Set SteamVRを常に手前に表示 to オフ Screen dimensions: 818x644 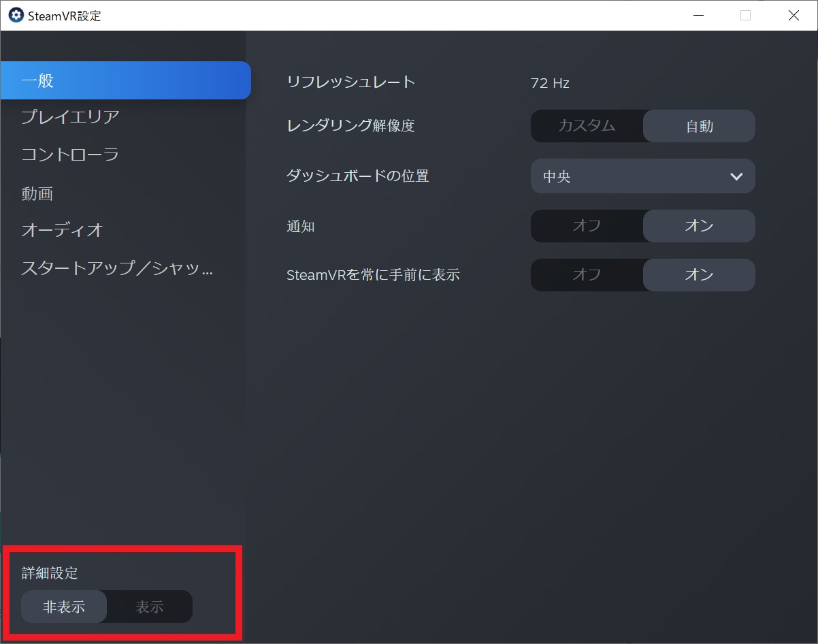coord(587,275)
